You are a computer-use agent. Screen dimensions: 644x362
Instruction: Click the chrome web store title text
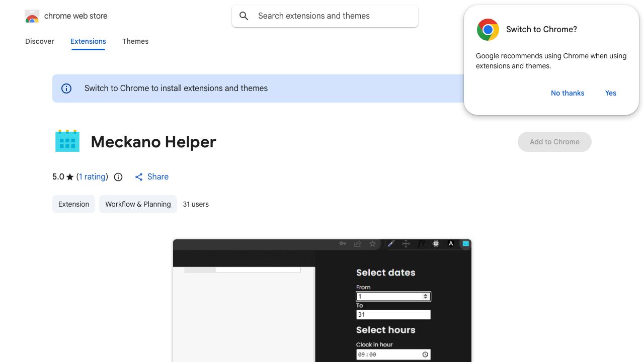click(76, 16)
